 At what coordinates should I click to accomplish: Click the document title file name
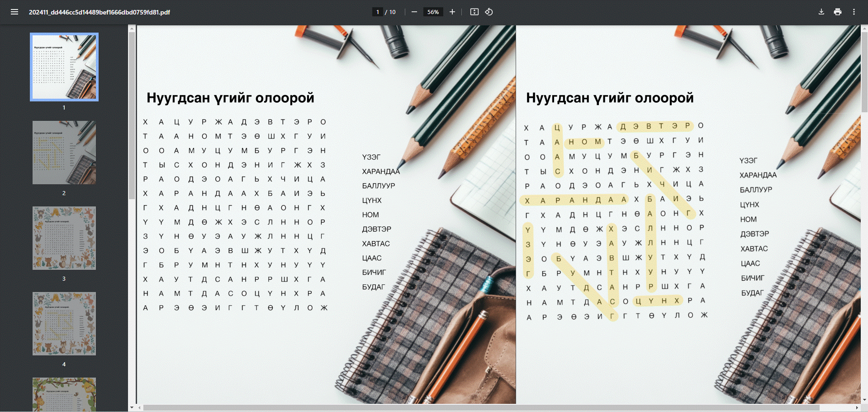(x=100, y=12)
